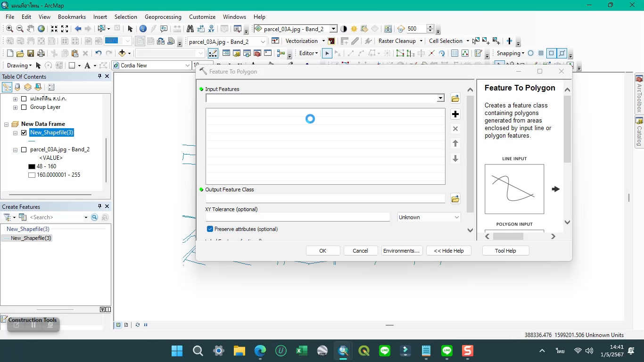Click the add input plus button
This screenshot has width=644, height=362.
coord(455,114)
